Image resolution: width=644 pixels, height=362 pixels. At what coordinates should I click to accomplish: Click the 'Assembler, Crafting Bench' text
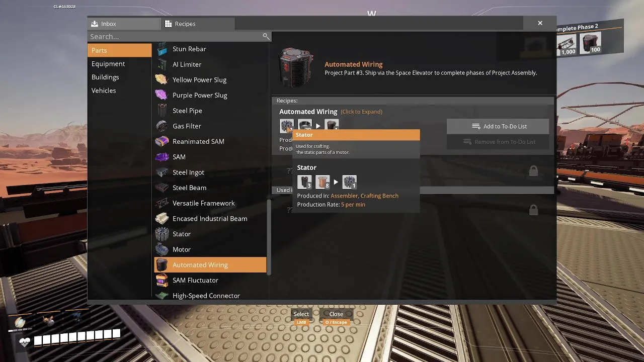point(364,196)
